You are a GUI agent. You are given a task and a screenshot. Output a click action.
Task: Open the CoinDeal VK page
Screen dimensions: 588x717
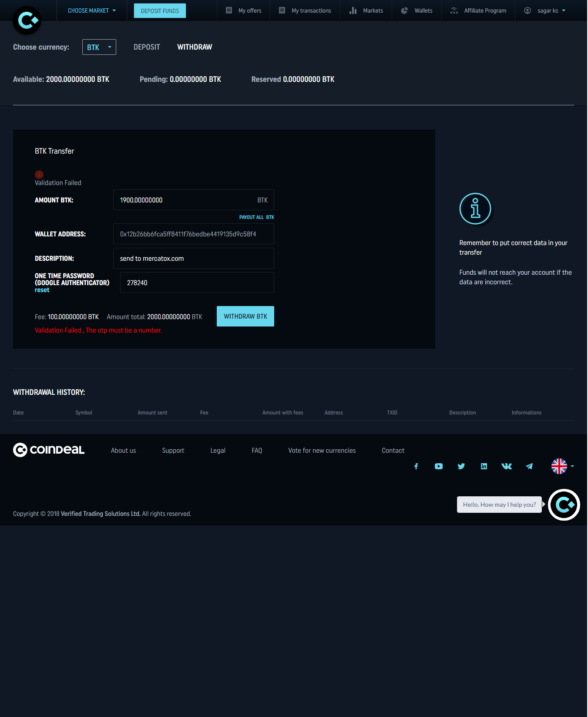[507, 466]
